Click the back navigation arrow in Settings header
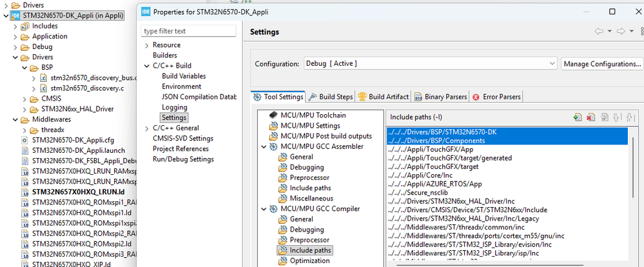 (x=599, y=31)
